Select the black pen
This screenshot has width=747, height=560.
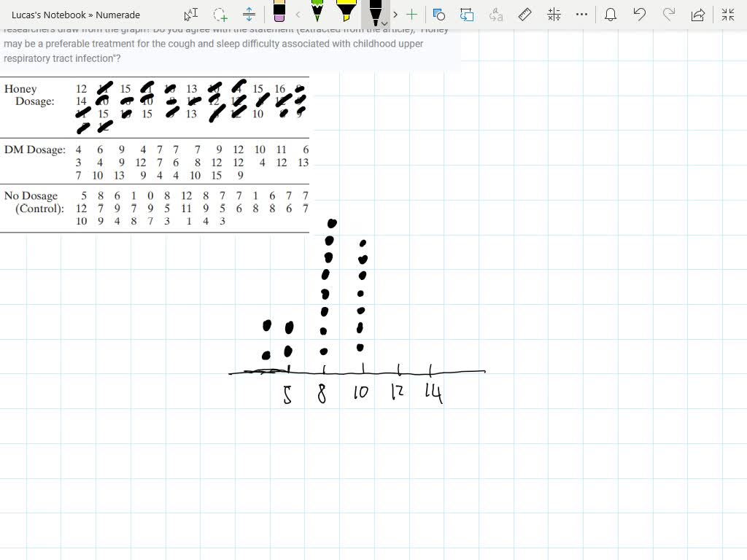[x=374, y=12]
